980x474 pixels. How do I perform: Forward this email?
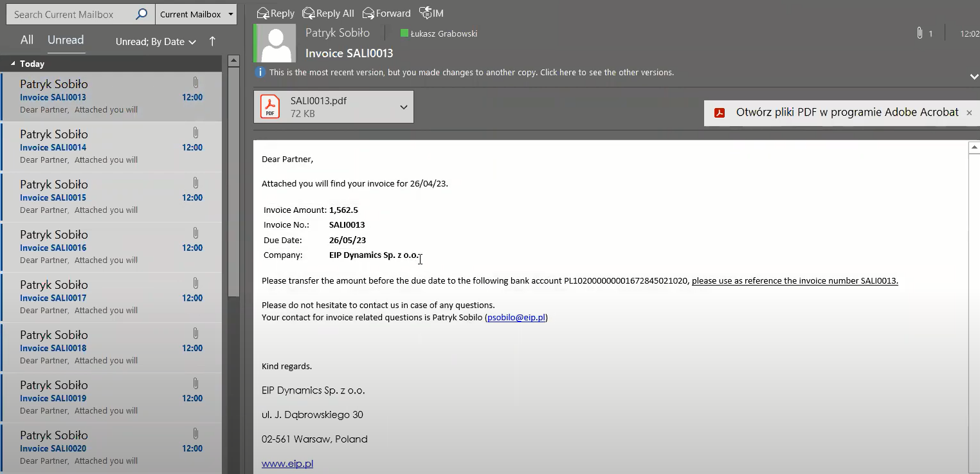click(386, 13)
